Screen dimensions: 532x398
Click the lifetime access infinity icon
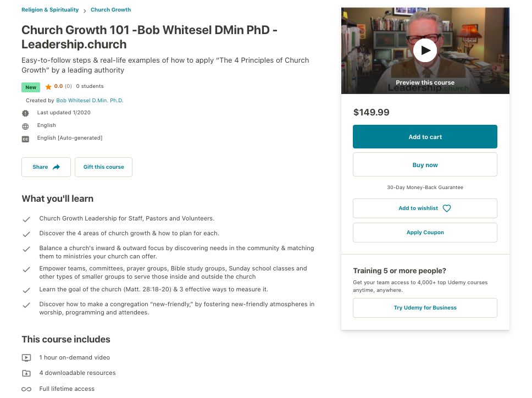pos(26,389)
